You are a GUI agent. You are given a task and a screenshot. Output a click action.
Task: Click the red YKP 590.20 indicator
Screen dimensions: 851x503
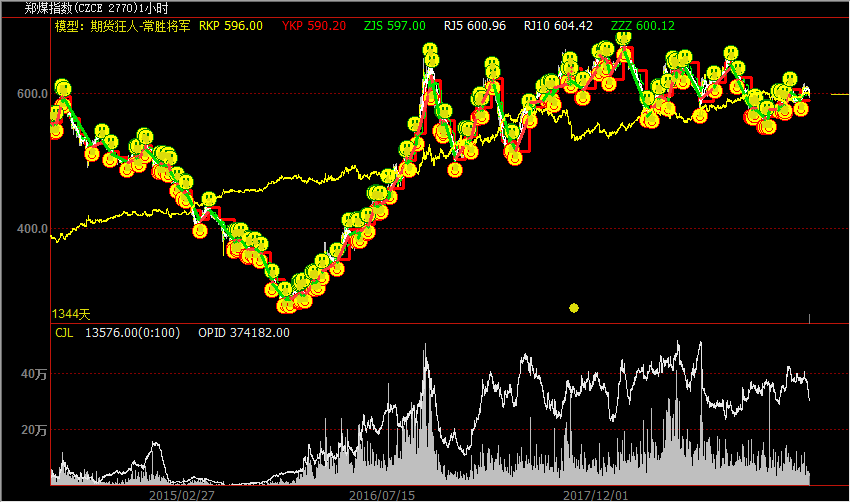314,25
